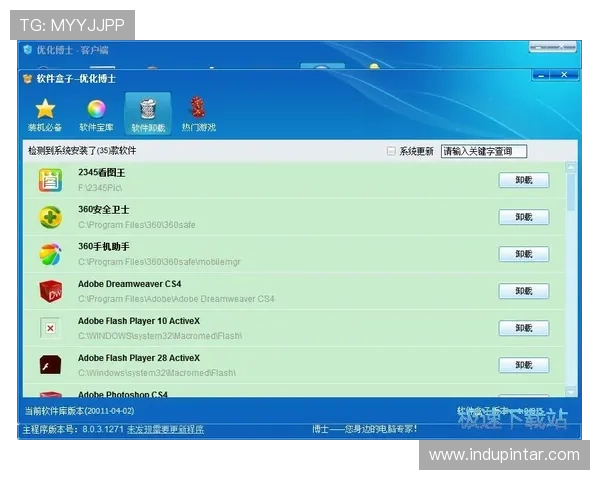The height and width of the screenshot is (480, 600).
Task: Click the Flash Player 28 ActiveX icon
Action: click(50, 365)
